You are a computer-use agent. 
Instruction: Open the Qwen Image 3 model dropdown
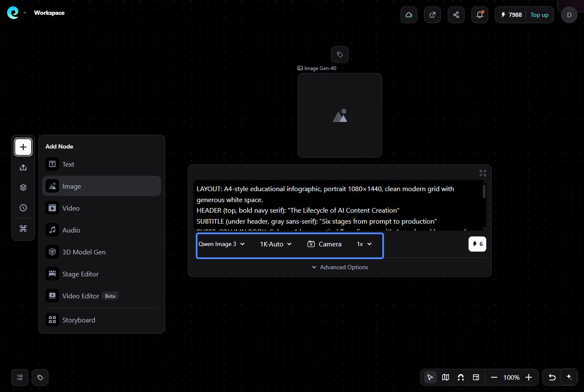tap(222, 244)
